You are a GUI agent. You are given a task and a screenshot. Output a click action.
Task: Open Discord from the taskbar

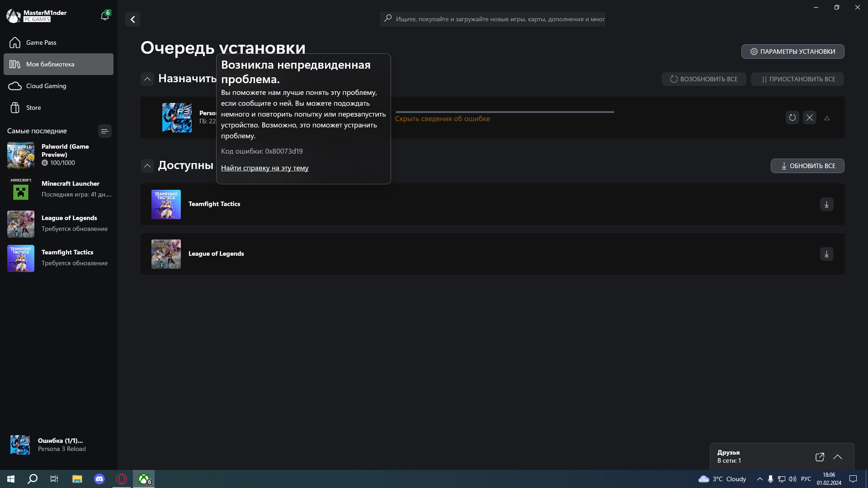[99, 479]
